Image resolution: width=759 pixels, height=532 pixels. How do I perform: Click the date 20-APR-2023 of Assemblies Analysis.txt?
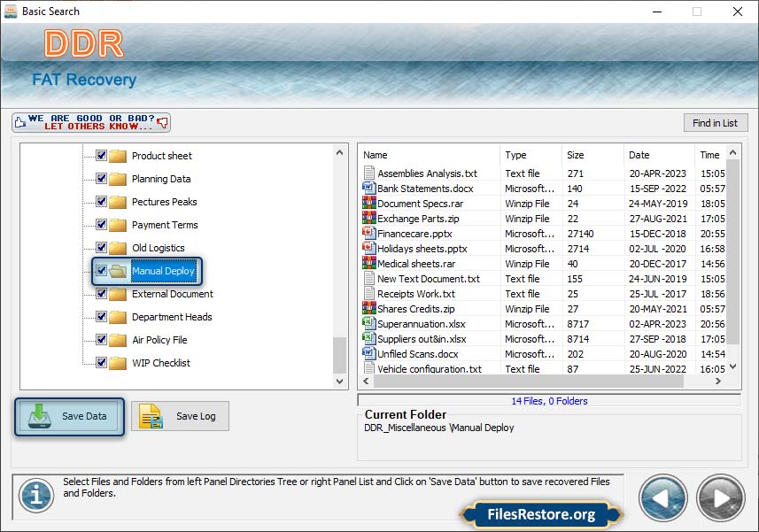click(x=658, y=173)
